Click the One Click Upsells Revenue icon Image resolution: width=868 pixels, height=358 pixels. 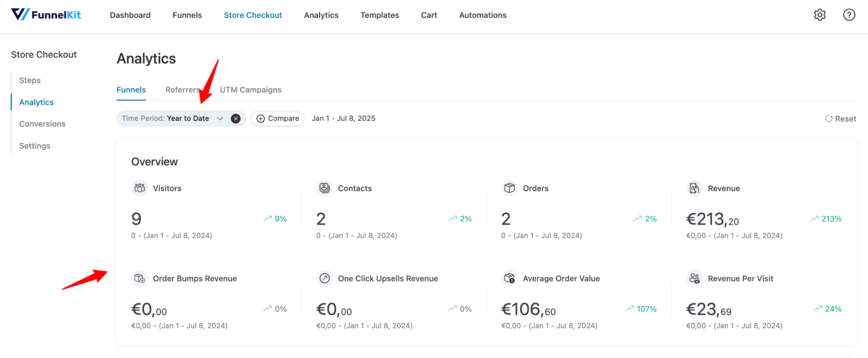click(x=324, y=278)
